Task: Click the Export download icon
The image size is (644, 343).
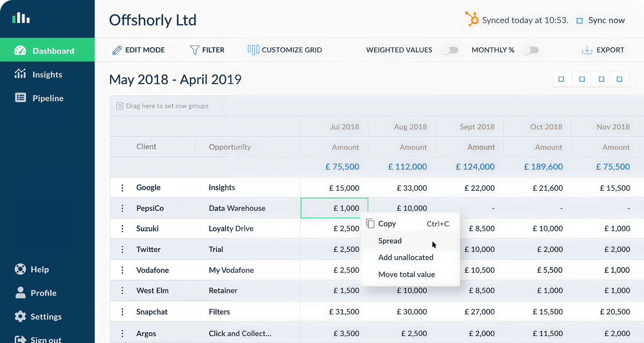Action: [587, 50]
